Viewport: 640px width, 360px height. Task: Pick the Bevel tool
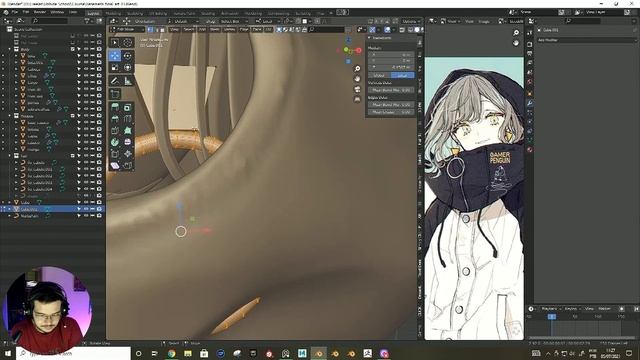(x=115, y=119)
